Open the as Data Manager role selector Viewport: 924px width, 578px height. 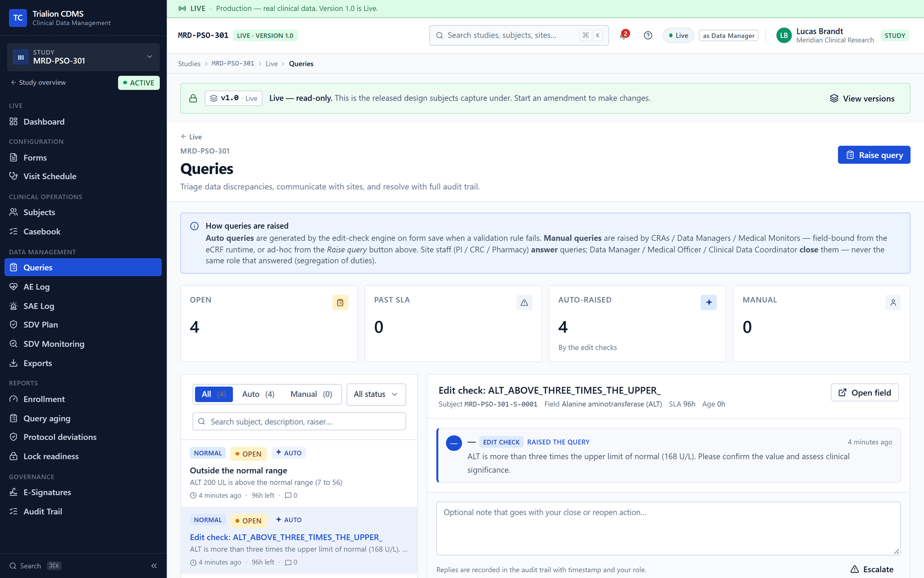[x=728, y=36]
